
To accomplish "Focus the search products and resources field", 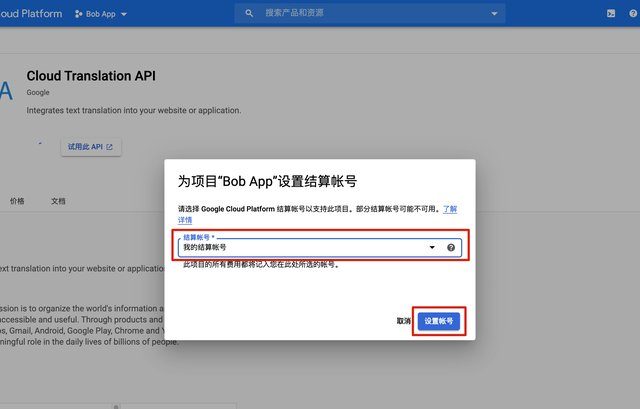I will (x=369, y=13).
